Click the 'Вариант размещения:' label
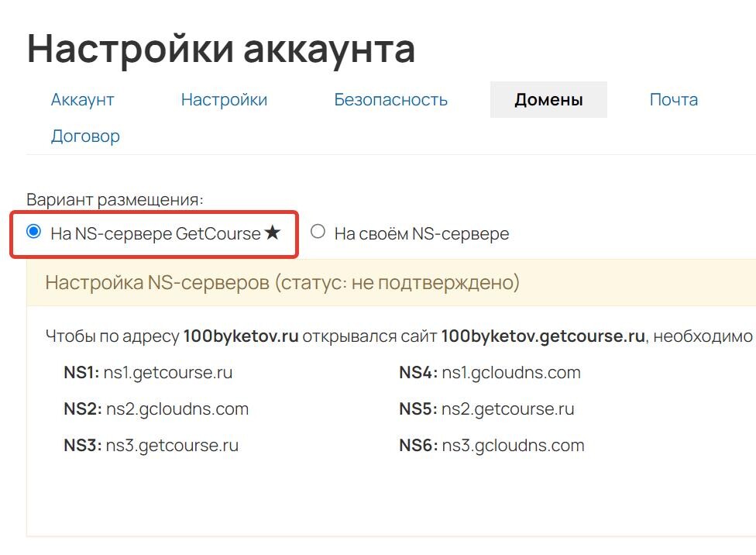The width and height of the screenshot is (756, 555). pyautogui.click(x=115, y=199)
